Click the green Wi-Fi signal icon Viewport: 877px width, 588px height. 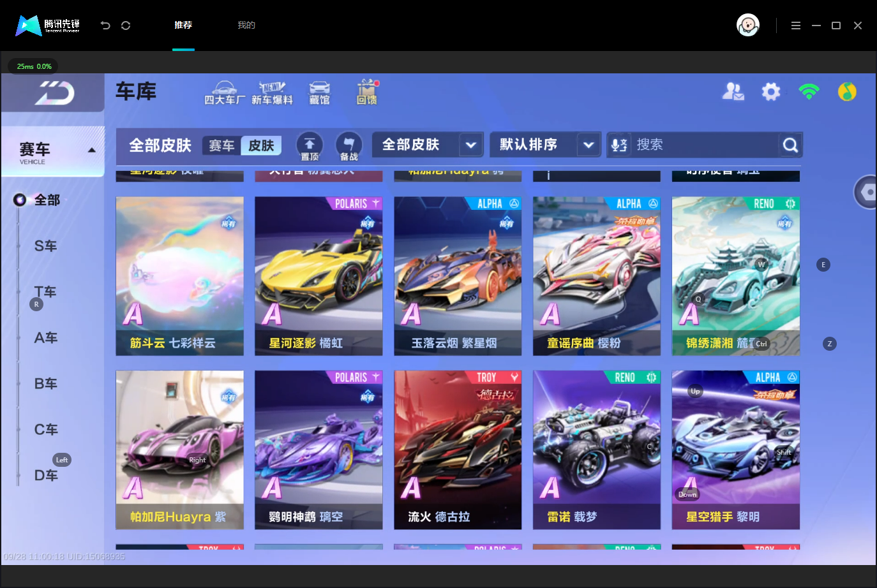click(809, 92)
